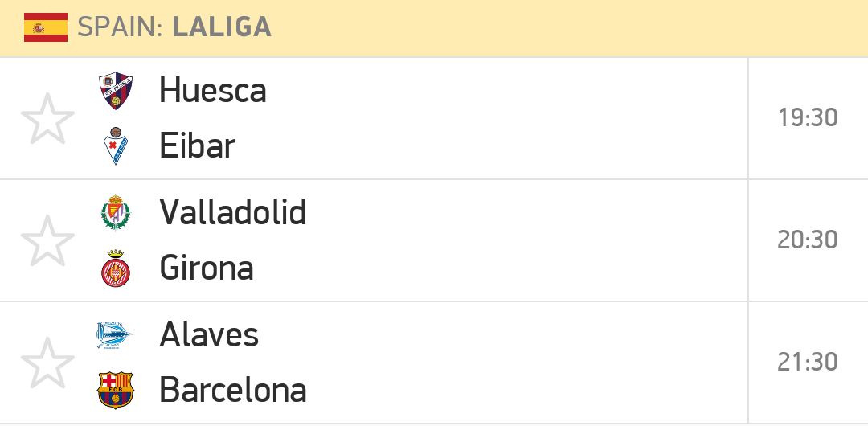Favorite the Huesca vs Eibar match

tap(47, 118)
